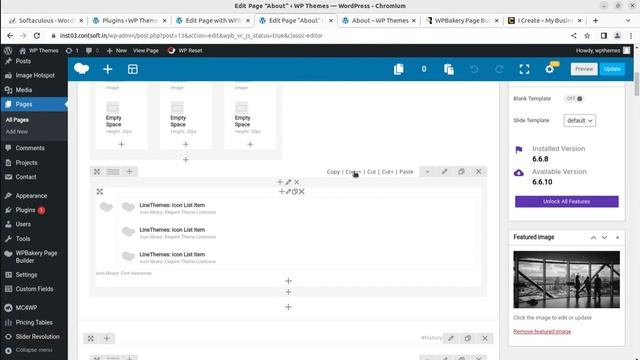Open a new browser tab
640x360 pixels.
tap(596, 20)
